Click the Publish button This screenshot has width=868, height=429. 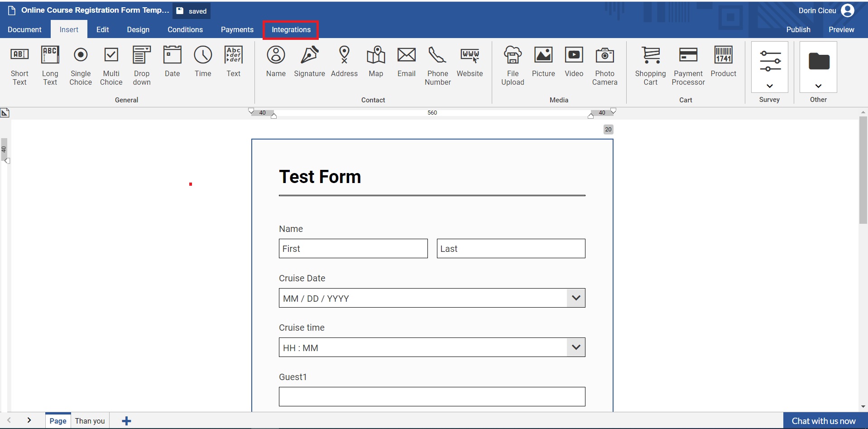tap(798, 30)
